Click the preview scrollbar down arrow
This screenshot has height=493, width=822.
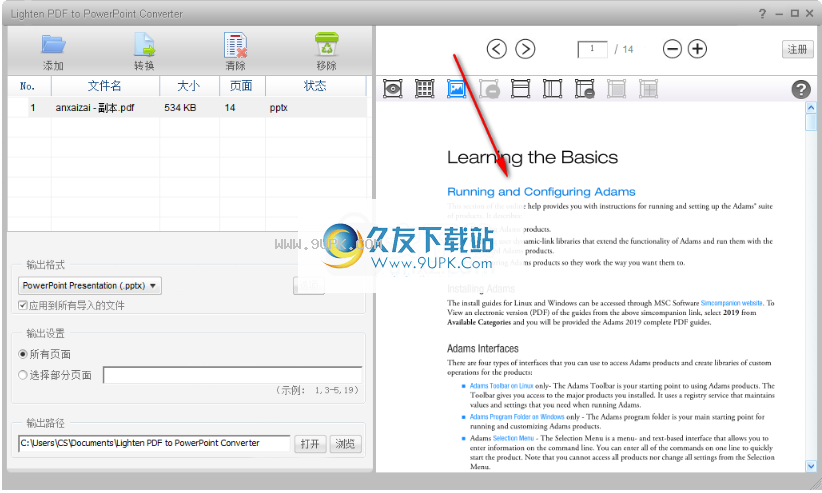point(811,466)
